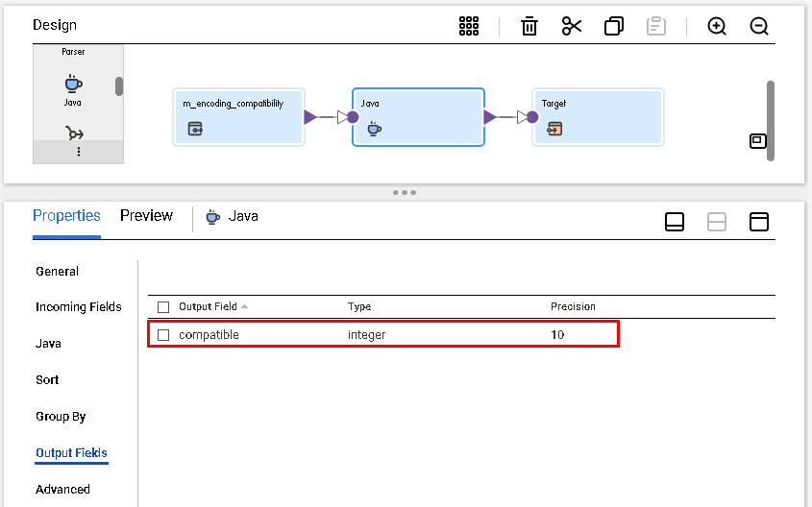This screenshot has width=812, height=507.
Task: Zoom in on the design canvas
Action: click(x=717, y=26)
